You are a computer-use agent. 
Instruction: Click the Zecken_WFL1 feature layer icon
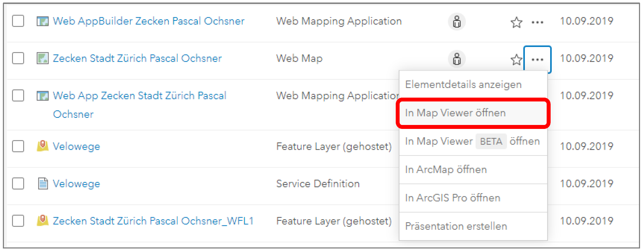pos(42,220)
